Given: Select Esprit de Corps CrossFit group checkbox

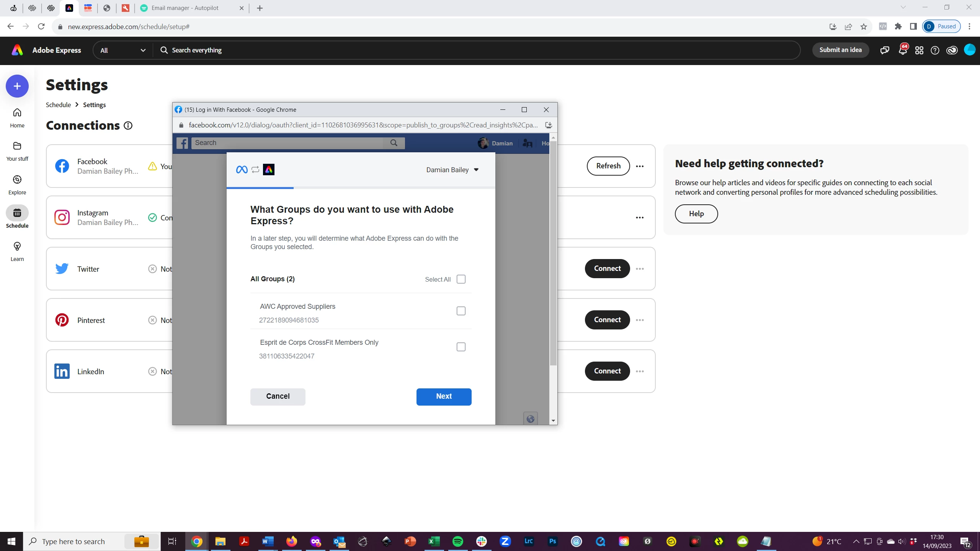Looking at the screenshot, I should 461,347.
